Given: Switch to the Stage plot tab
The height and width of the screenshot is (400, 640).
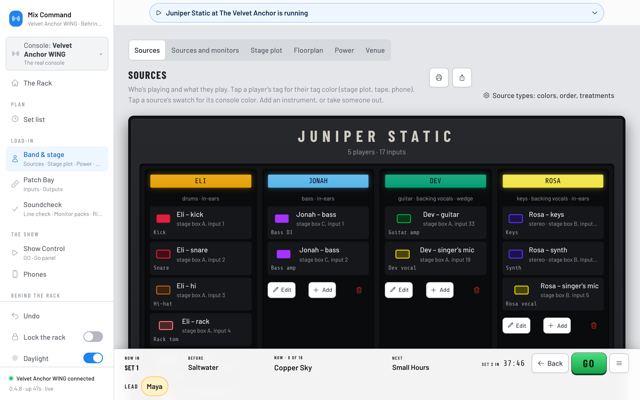Looking at the screenshot, I should [x=266, y=50].
